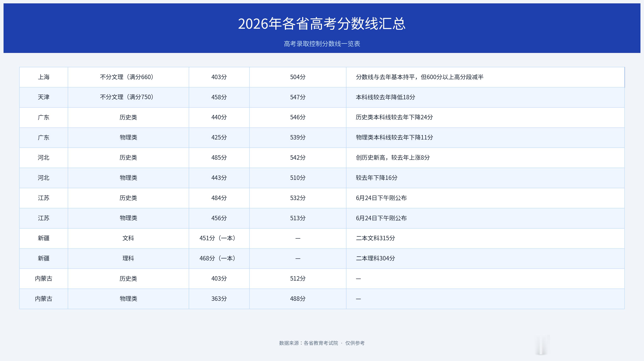Click the 文科 category cell
The width and height of the screenshot is (644, 361).
tap(128, 238)
